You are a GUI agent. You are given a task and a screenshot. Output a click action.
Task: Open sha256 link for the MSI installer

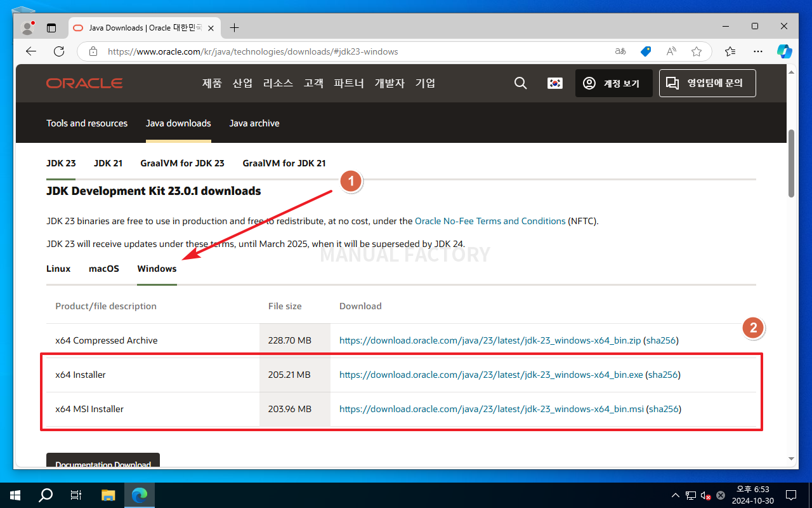pyautogui.click(x=664, y=409)
